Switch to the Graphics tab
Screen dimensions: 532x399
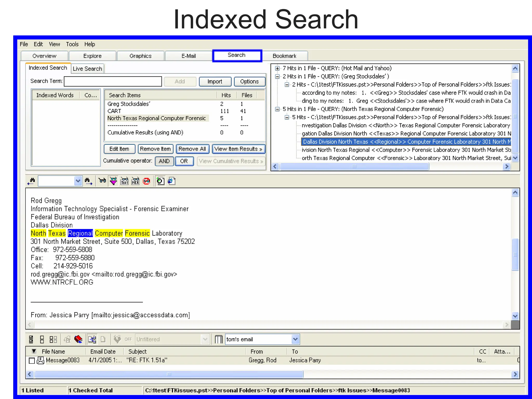pos(141,56)
